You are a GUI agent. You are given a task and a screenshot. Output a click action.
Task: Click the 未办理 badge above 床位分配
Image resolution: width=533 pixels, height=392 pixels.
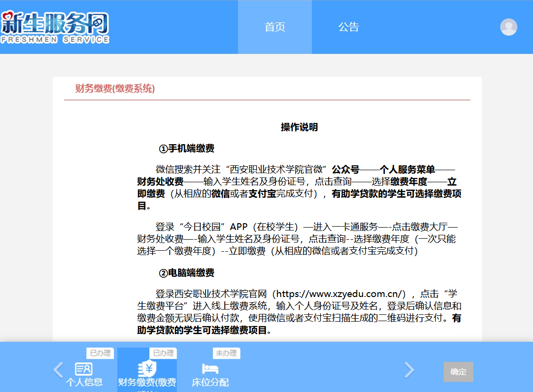[226, 353]
